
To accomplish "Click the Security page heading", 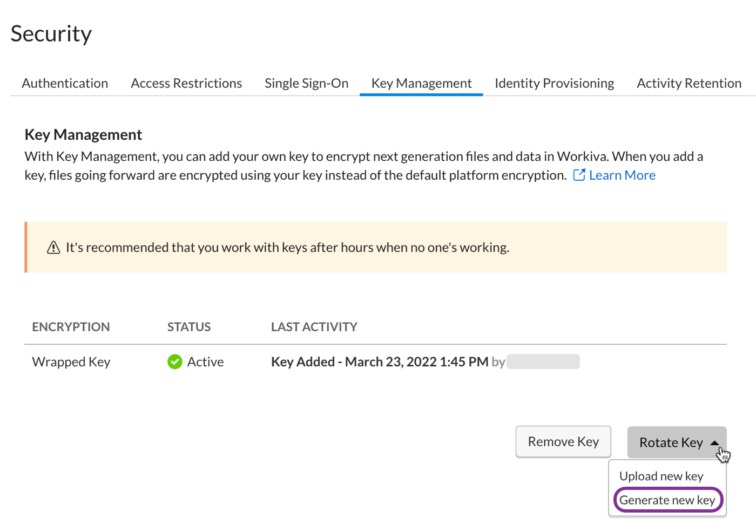I will 51,33.
